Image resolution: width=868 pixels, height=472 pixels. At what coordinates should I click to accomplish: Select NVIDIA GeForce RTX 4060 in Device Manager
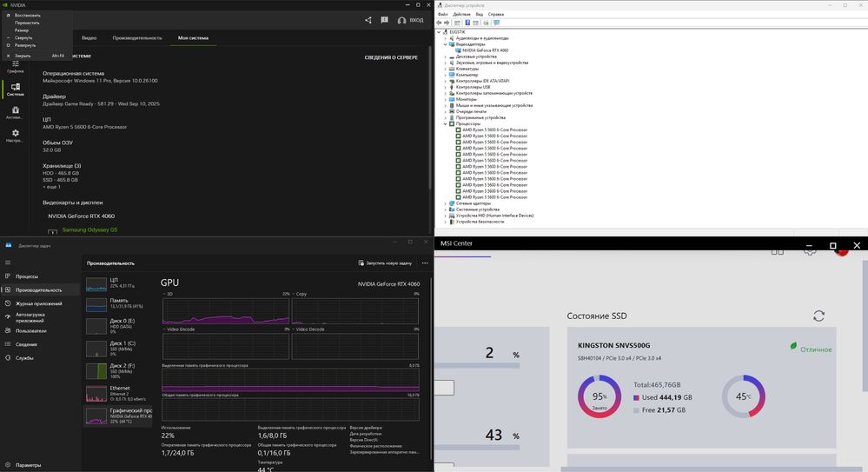coord(485,50)
